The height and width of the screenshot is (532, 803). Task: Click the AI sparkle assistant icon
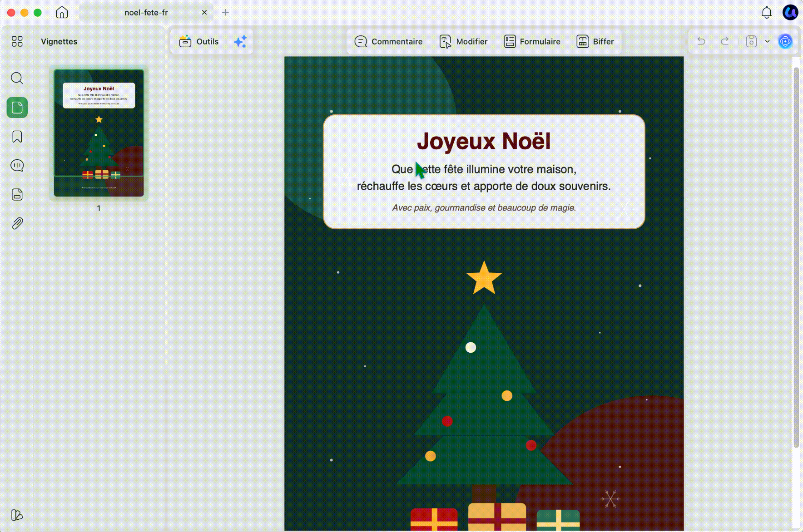tap(240, 41)
